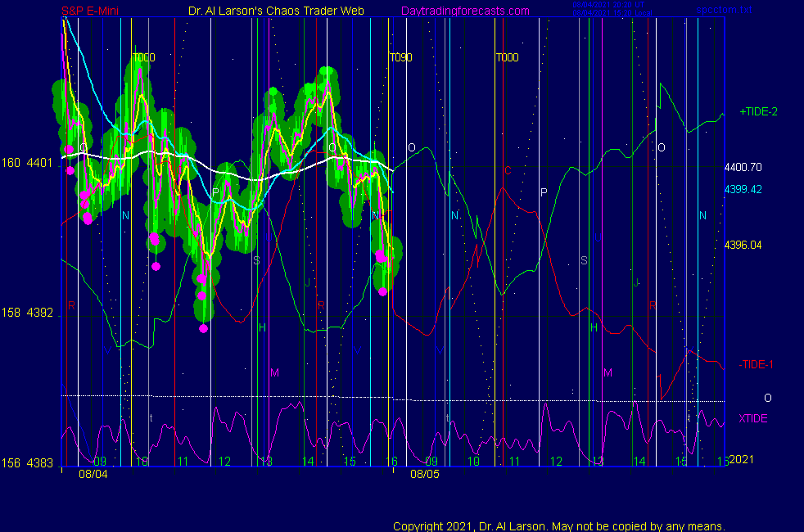Click Dr. Al Larson's Chaos Trader Web heading
The height and width of the screenshot is (532, 804).
[x=276, y=11]
